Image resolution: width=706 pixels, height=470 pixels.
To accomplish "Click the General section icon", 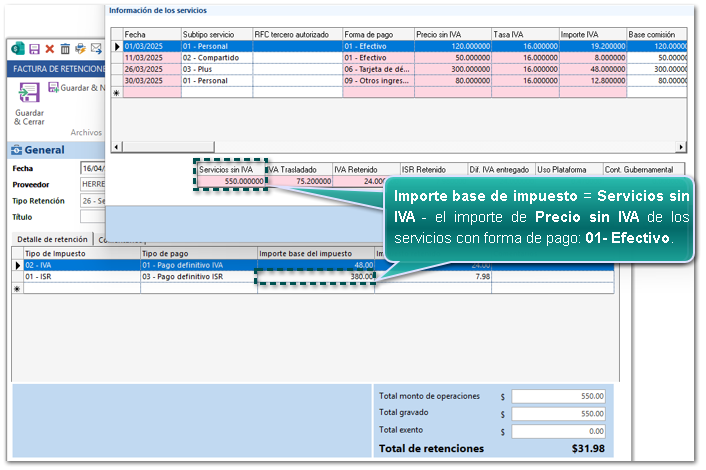I will click(17, 150).
